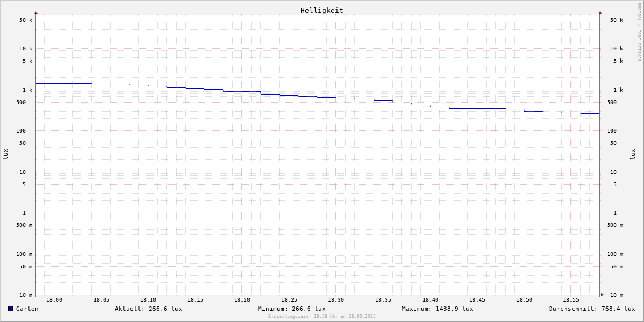Click the 18:00 time axis label
The height and width of the screenshot is (322, 644).
tap(54, 300)
